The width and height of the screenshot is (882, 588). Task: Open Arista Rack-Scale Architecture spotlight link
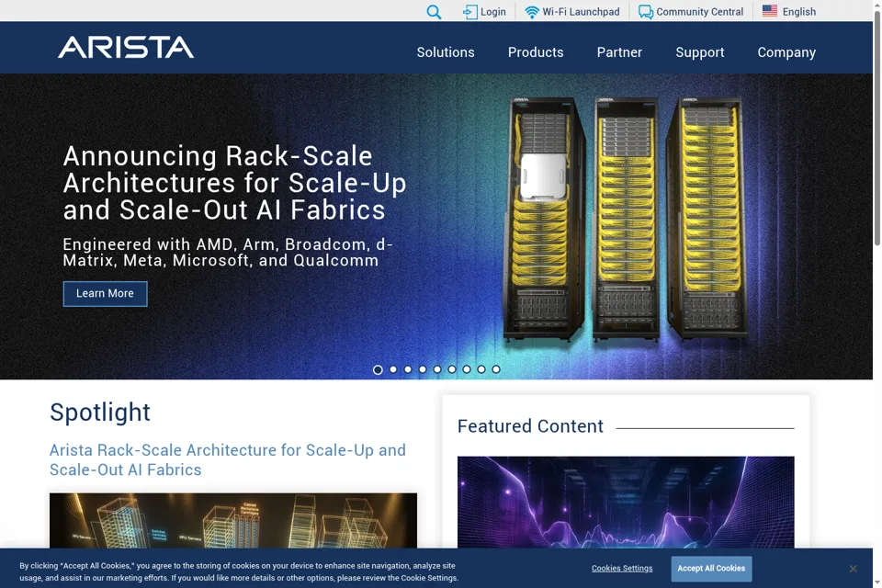coord(227,459)
